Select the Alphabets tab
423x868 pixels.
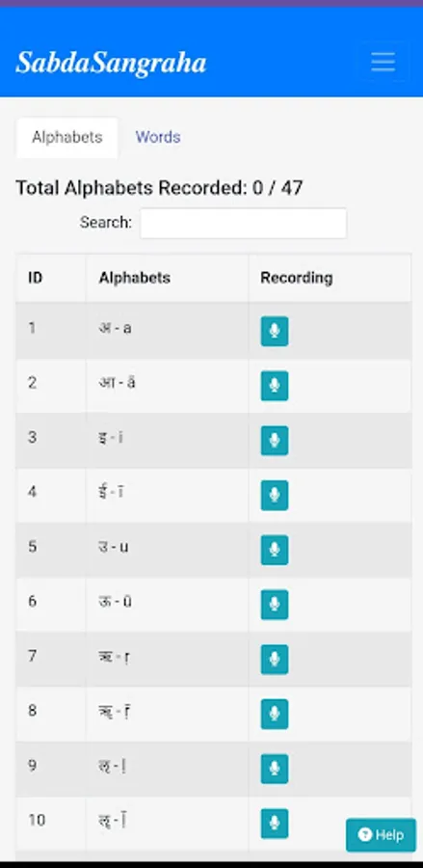[x=66, y=137]
